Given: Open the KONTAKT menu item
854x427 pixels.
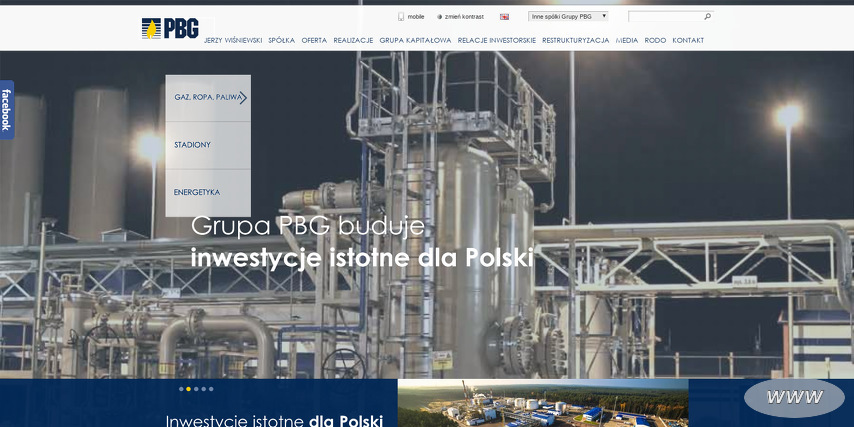Looking at the screenshot, I should click(x=688, y=40).
